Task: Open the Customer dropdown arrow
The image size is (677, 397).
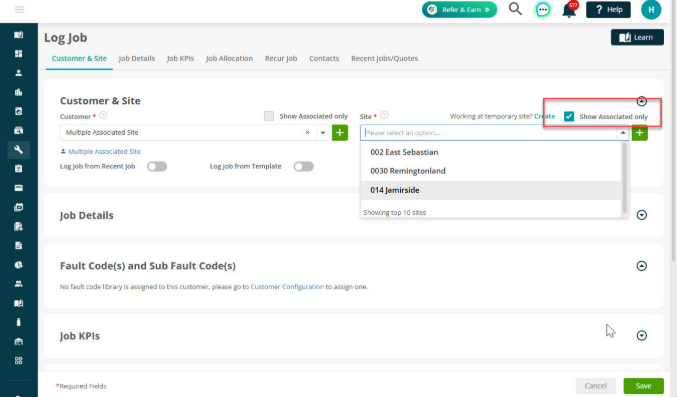Action: click(323, 133)
